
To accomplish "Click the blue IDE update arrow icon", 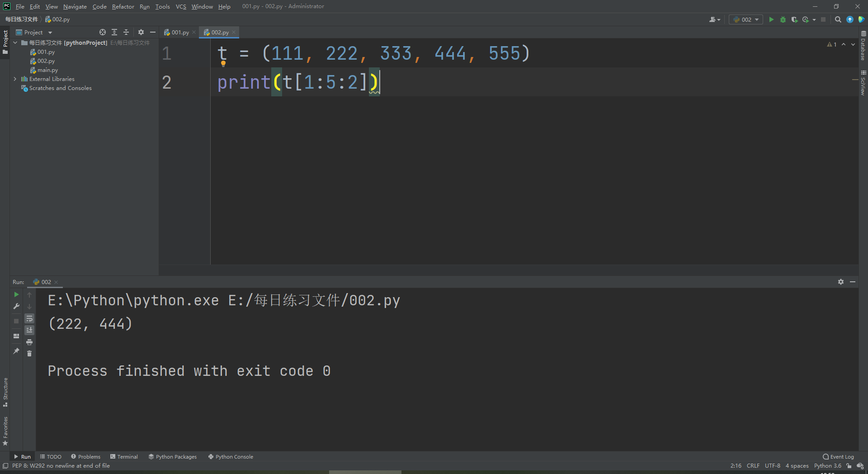I will [850, 19].
